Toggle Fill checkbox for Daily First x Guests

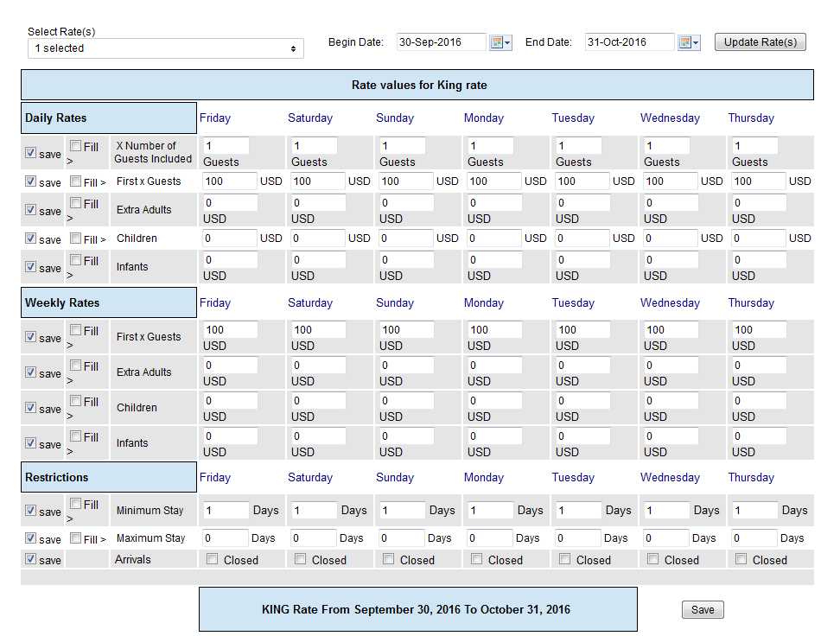click(x=75, y=181)
